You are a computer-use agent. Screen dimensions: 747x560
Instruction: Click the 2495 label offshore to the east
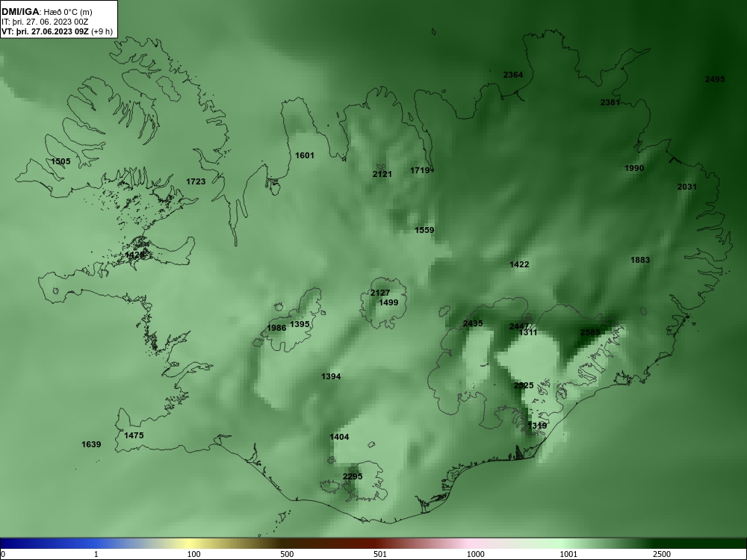pos(715,80)
